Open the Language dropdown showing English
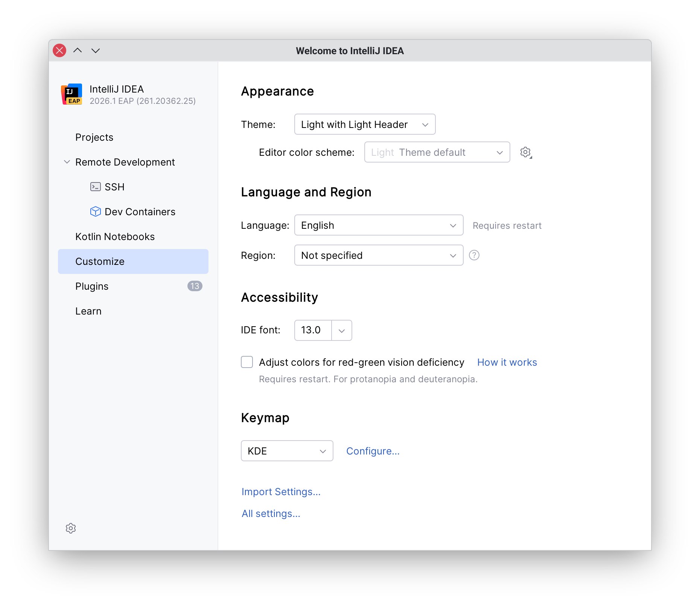Screen dimensions: 700x608 [378, 225]
